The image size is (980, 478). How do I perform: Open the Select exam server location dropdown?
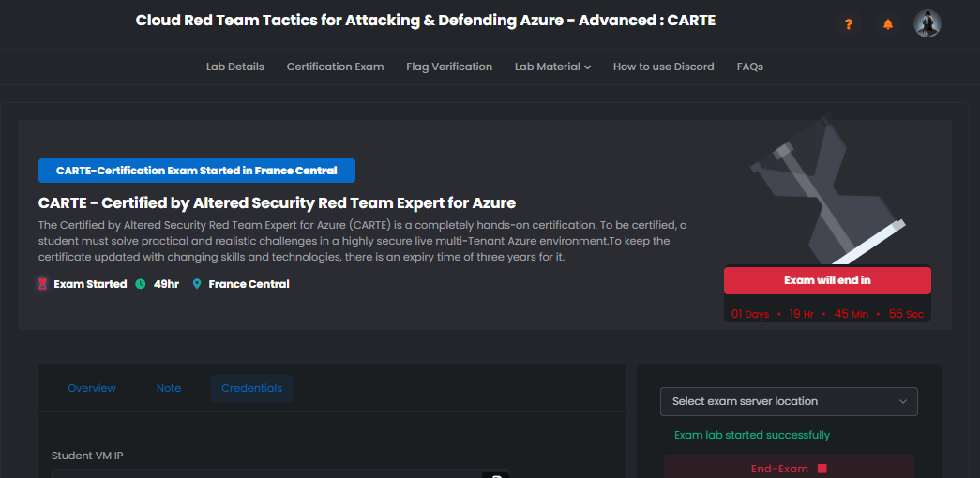pos(789,401)
